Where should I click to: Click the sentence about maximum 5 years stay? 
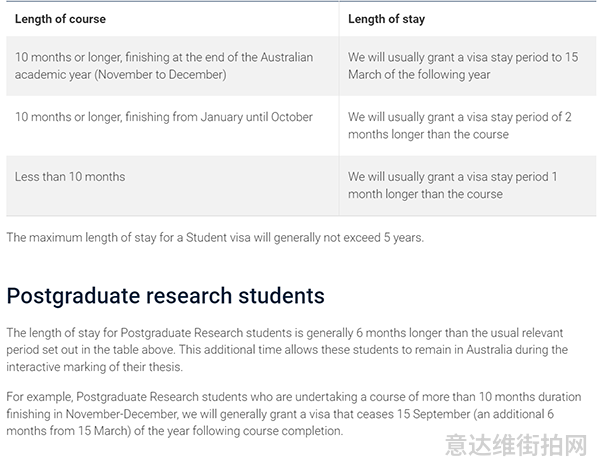coord(215,238)
